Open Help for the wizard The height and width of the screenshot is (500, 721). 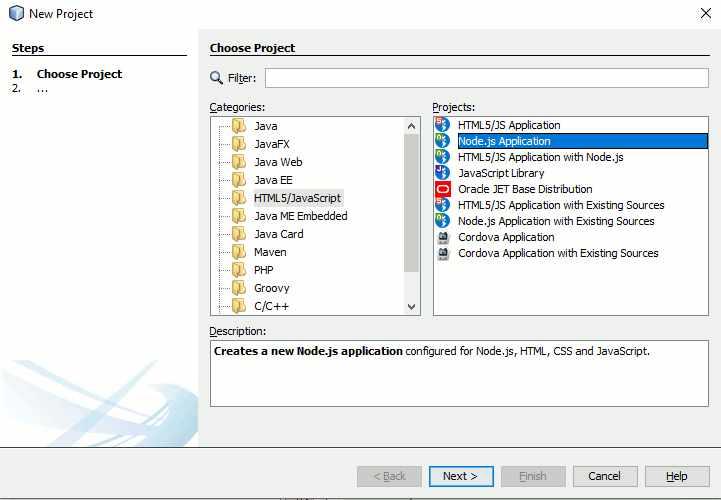(677, 476)
